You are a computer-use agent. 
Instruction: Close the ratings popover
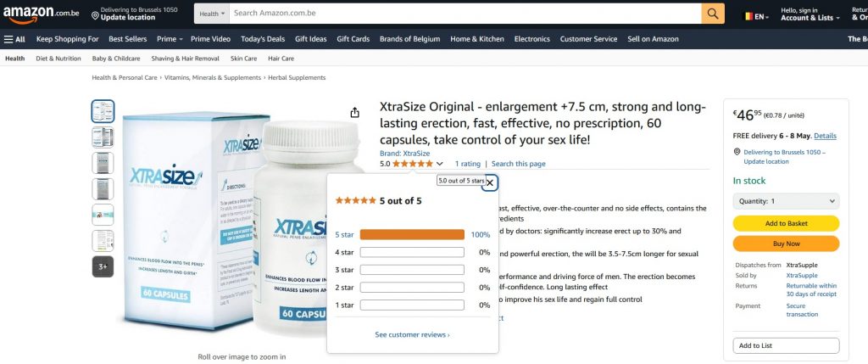tap(490, 182)
